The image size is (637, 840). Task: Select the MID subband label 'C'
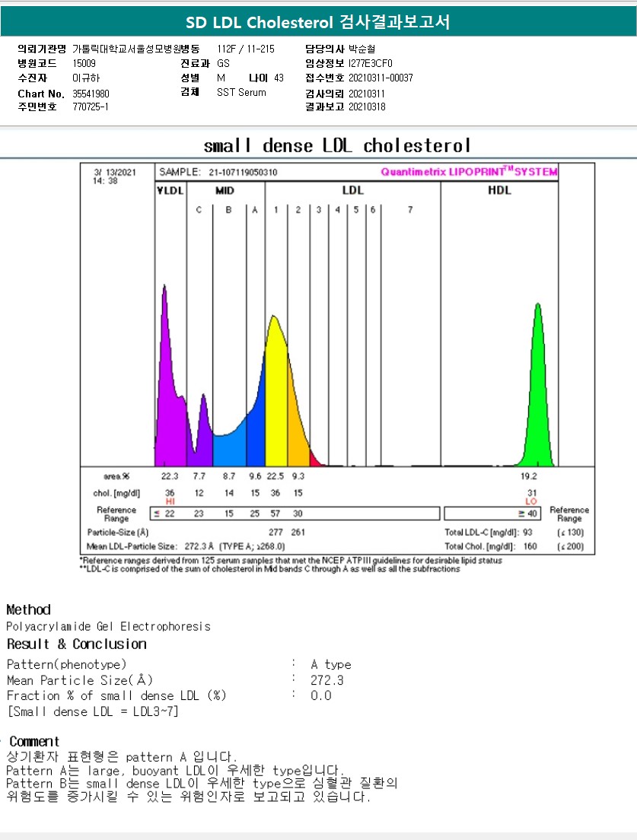199,209
